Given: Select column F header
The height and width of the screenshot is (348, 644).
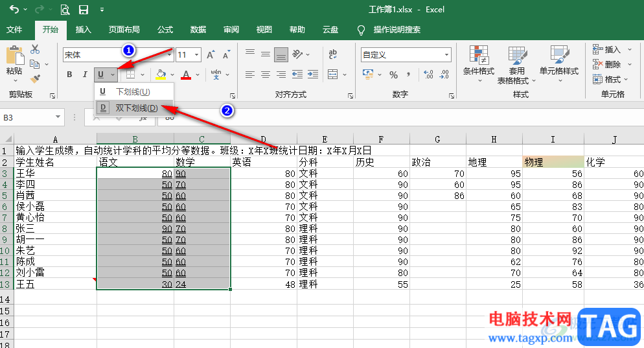Looking at the screenshot, I should pos(381,139).
